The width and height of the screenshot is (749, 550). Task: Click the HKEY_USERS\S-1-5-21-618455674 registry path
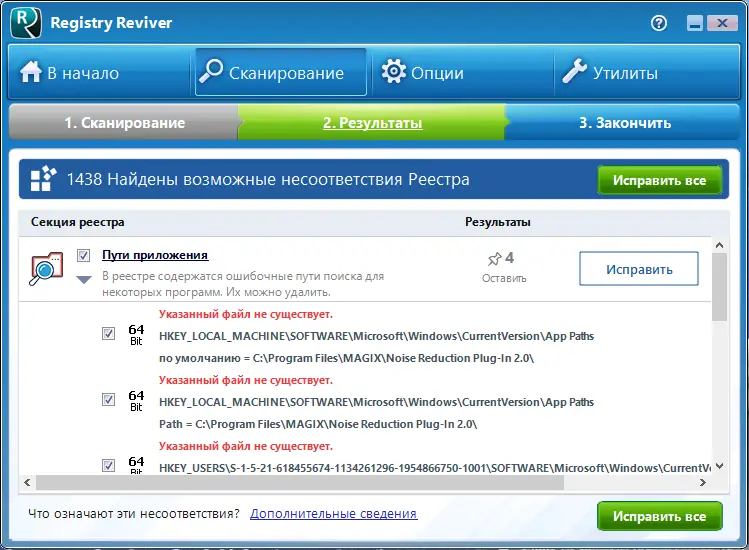(x=435, y=468)
